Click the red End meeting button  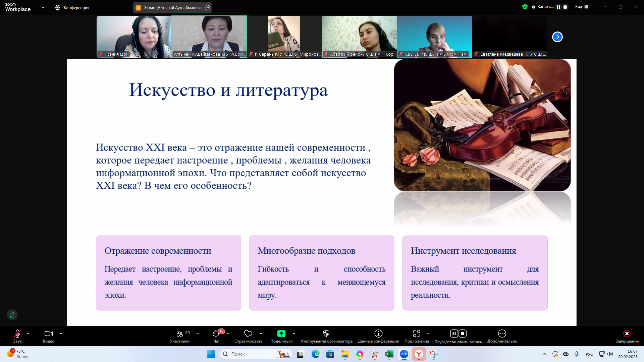pyautogui.click(x=627, y=334)
